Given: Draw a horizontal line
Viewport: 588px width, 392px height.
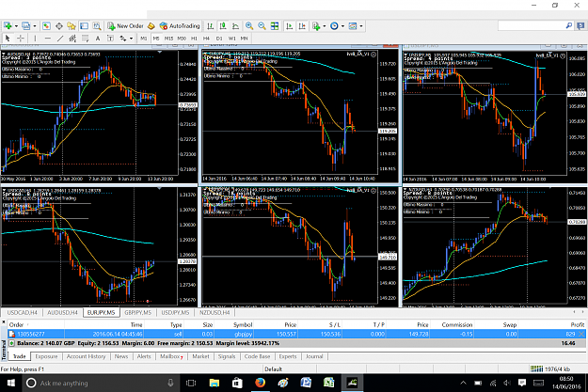Looking at the screenshot, I should pyautogui.click(x=48, y=39).
